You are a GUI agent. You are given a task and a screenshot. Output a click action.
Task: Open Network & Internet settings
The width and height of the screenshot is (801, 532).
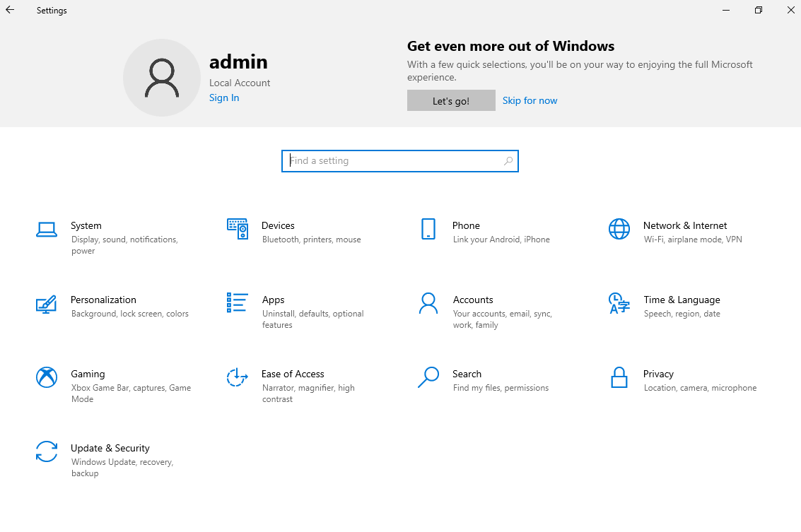(x=684, y=225)
